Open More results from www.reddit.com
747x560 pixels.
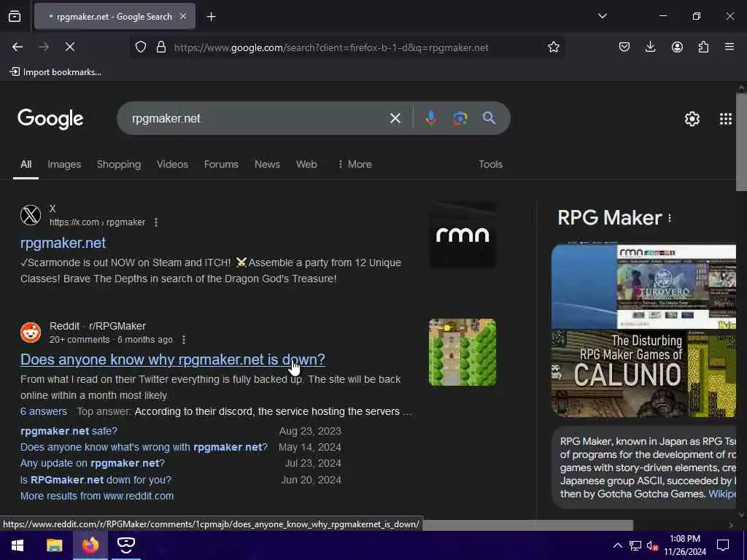[97, 496]
